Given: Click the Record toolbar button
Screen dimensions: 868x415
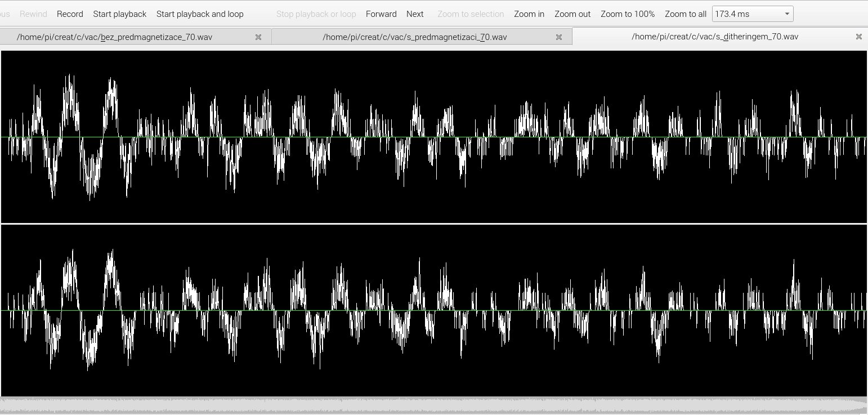Looking at the screenshot, I should [x=70, y=14].
